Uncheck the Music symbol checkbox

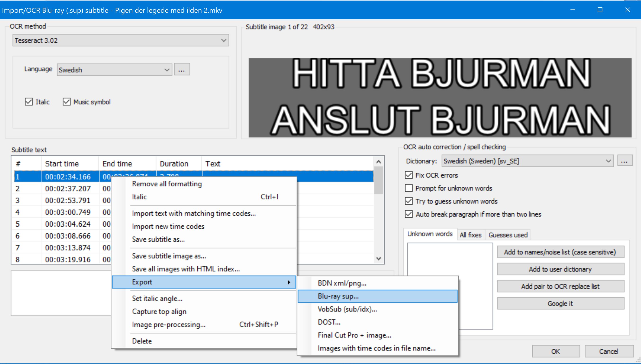coord(67,102)
